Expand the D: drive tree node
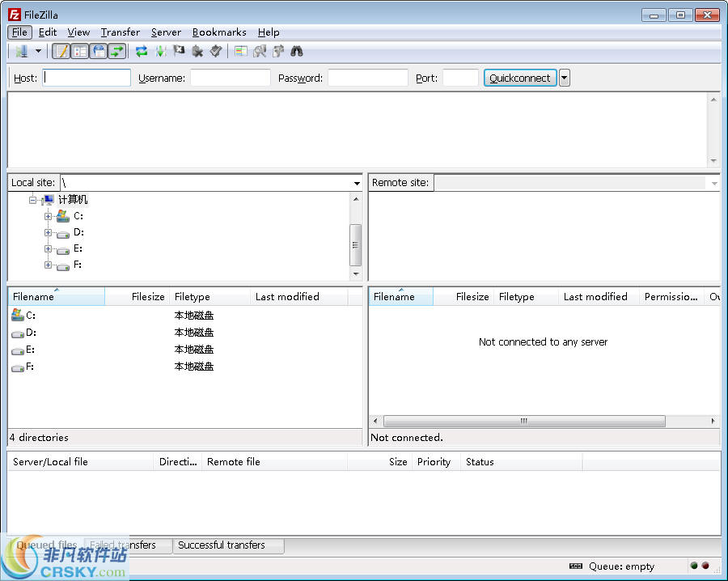This screenshot has height=581, width=728. point(48,233)
